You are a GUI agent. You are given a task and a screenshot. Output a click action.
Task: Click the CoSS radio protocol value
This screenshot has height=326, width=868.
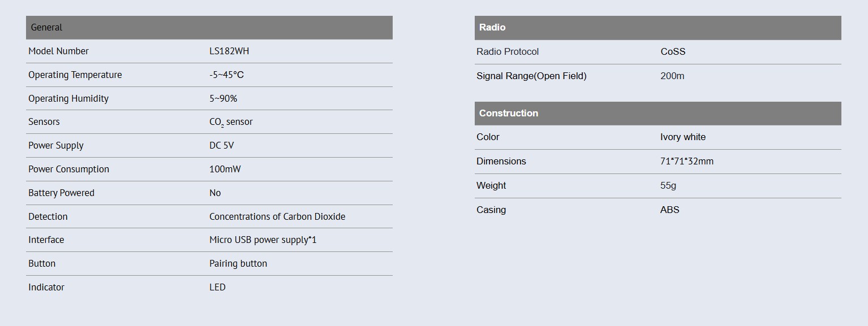(x=673, y=51)
